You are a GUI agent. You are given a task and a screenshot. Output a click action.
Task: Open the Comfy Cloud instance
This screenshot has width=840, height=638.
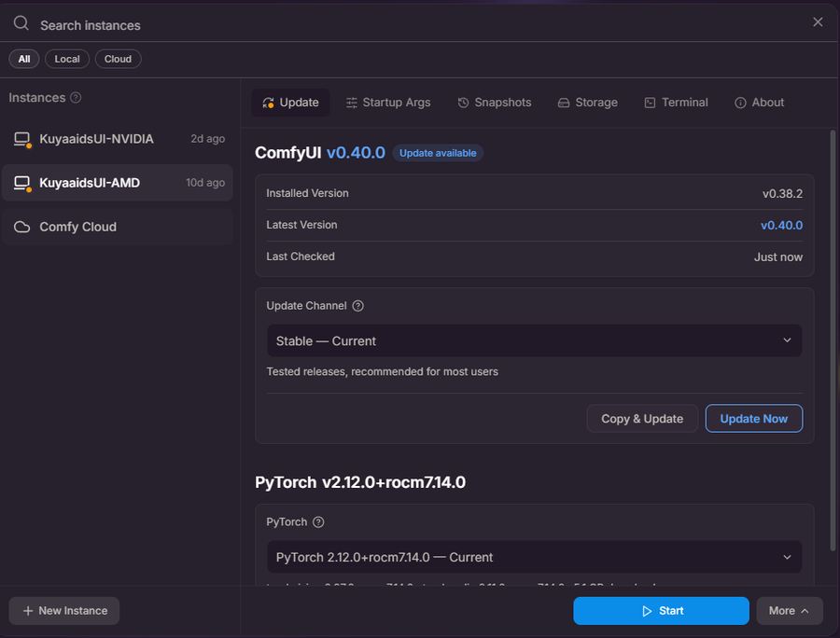(x=118, y=227)
